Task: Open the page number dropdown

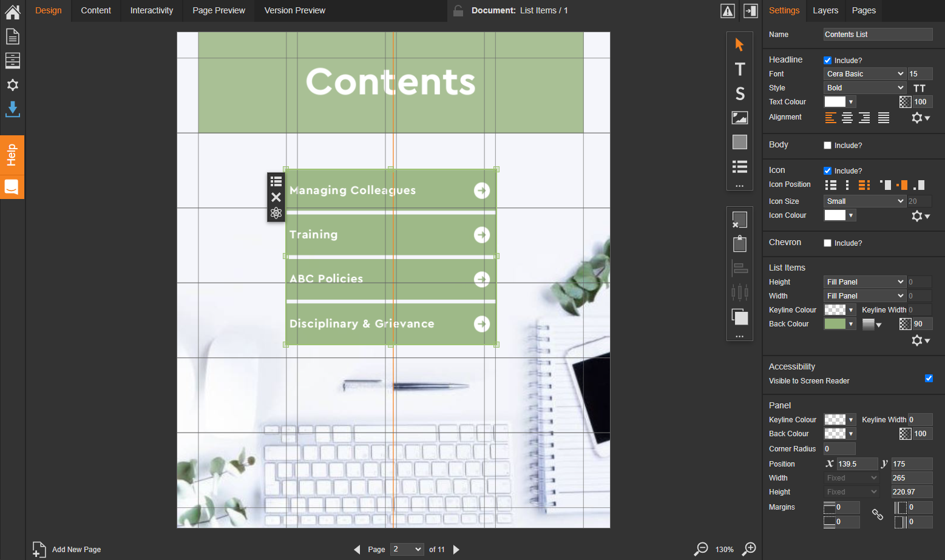Action: tap(407, 549)
